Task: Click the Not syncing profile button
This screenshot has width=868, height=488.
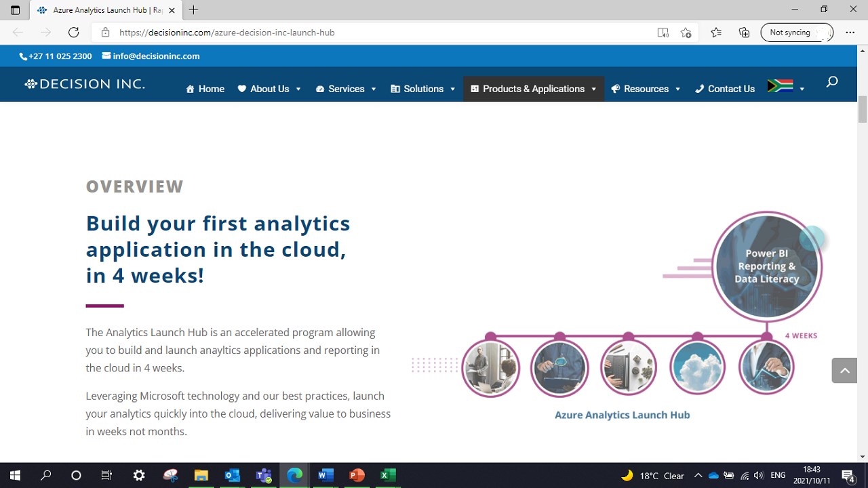Action: 796,33
